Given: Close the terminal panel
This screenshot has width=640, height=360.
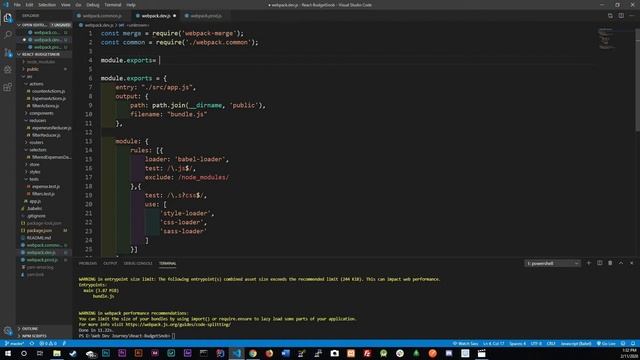Looking at the screenshot, I should pos(632,263).
